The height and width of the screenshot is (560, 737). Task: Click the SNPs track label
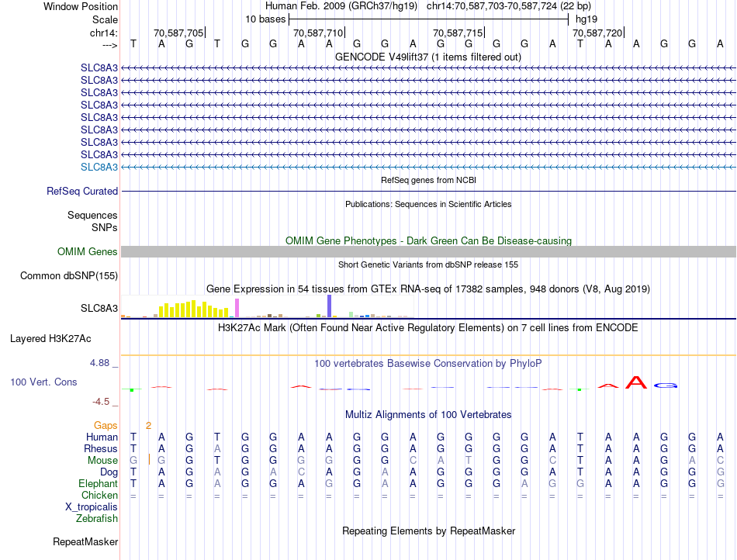(x=105, y=227)
